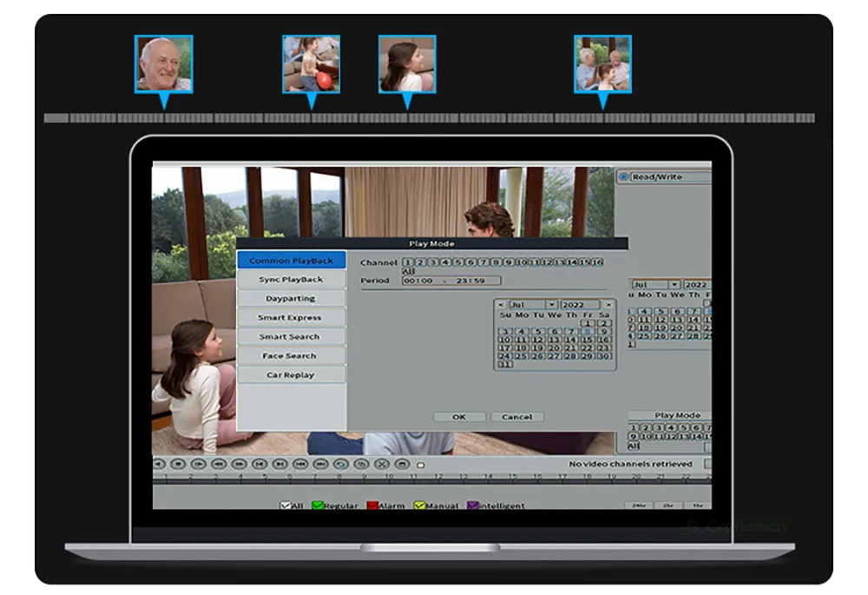Select the Read/Write radio button

(x=623, y=177)
